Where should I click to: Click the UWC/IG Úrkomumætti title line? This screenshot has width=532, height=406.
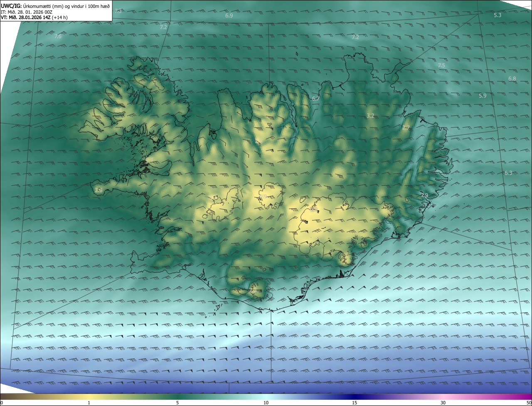click(55, 6)
